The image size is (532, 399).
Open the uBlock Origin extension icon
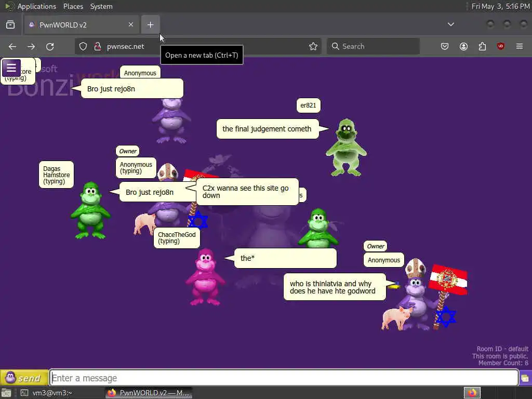pyautogui.click(x=500, y=46)
